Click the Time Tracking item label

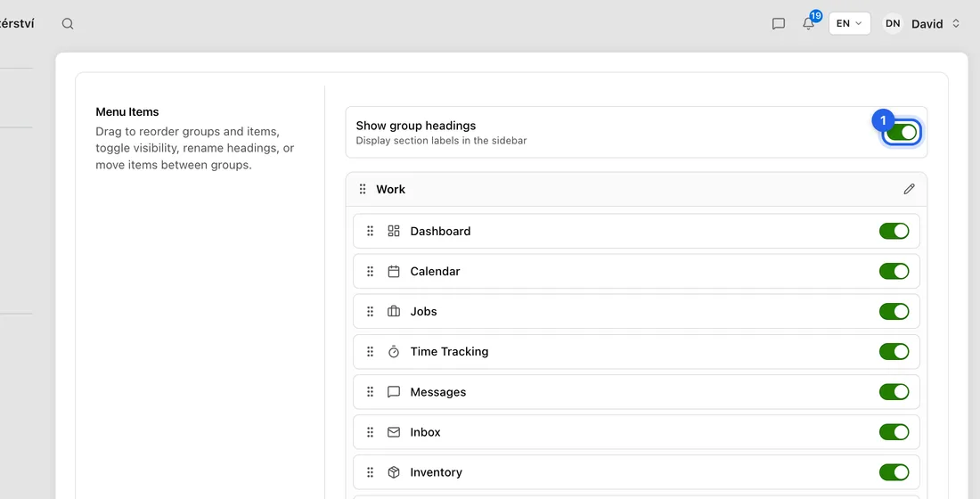[449, 351]
